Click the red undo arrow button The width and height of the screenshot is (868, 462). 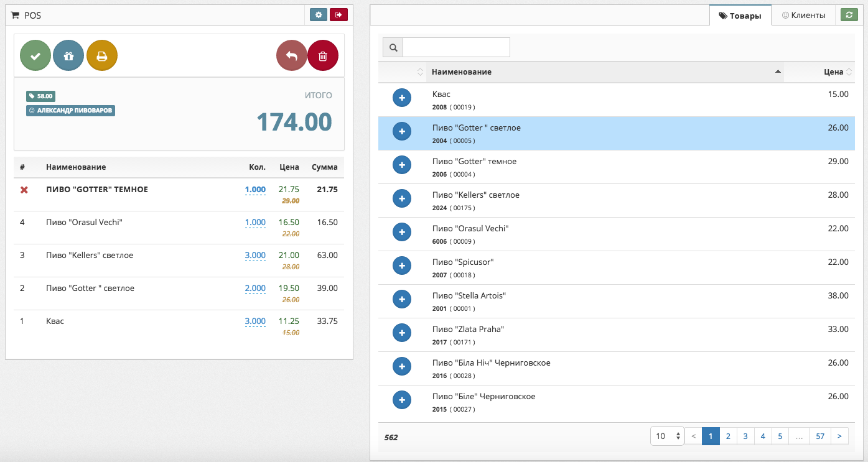pyautogui.click(x=292, y=56)
